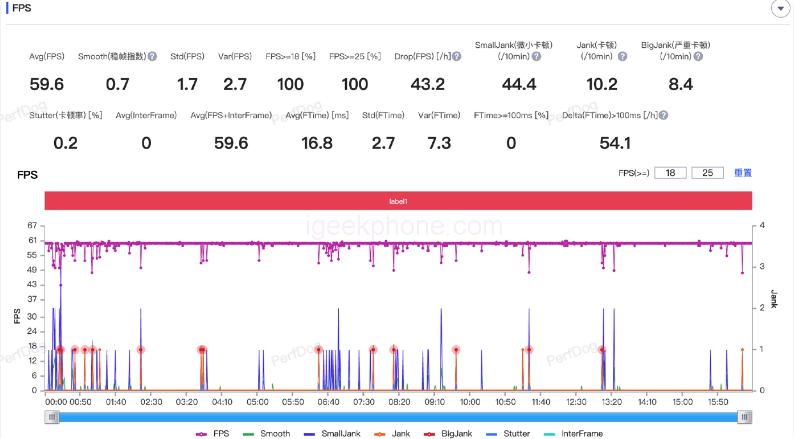Click help icon next to Drop(FPS) [/h]

coord(454,57)
